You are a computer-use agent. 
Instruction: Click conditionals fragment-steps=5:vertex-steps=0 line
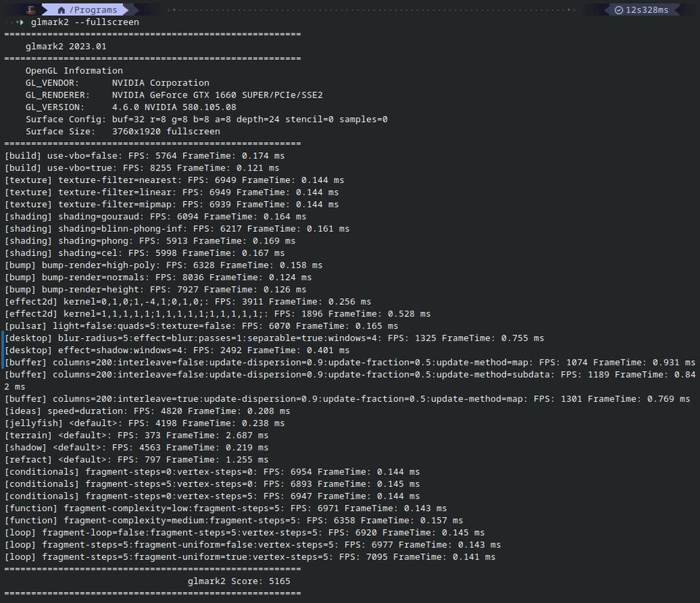[212, 484]
